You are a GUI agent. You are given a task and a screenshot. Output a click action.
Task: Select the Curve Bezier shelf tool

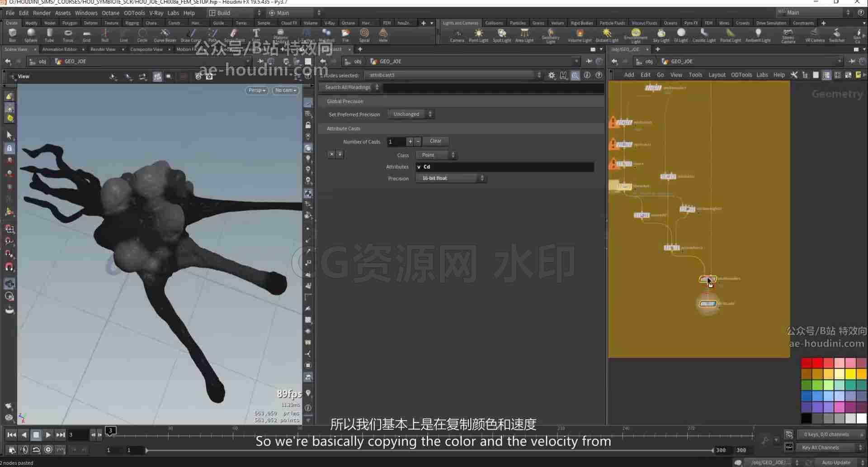click(165, 35)
